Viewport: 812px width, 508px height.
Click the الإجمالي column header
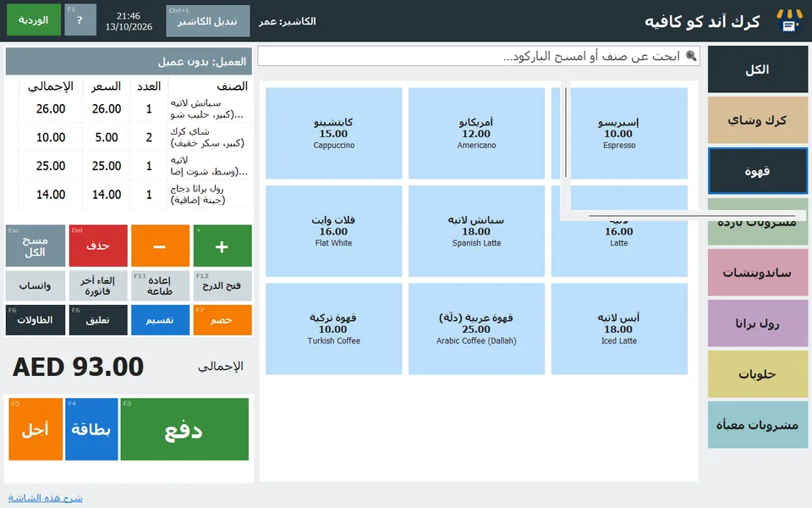pyautogui.click(x=51, y=86)
